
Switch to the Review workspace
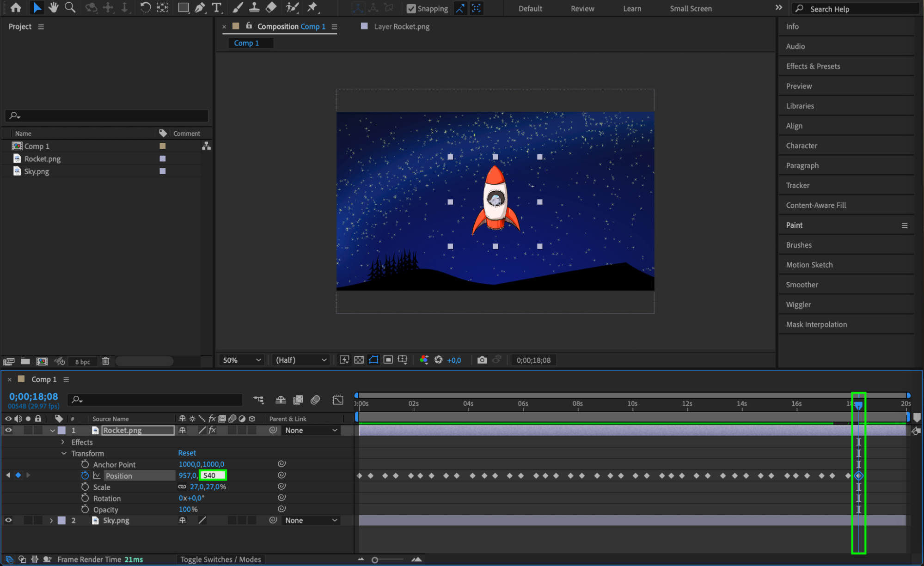coord(582,8)
